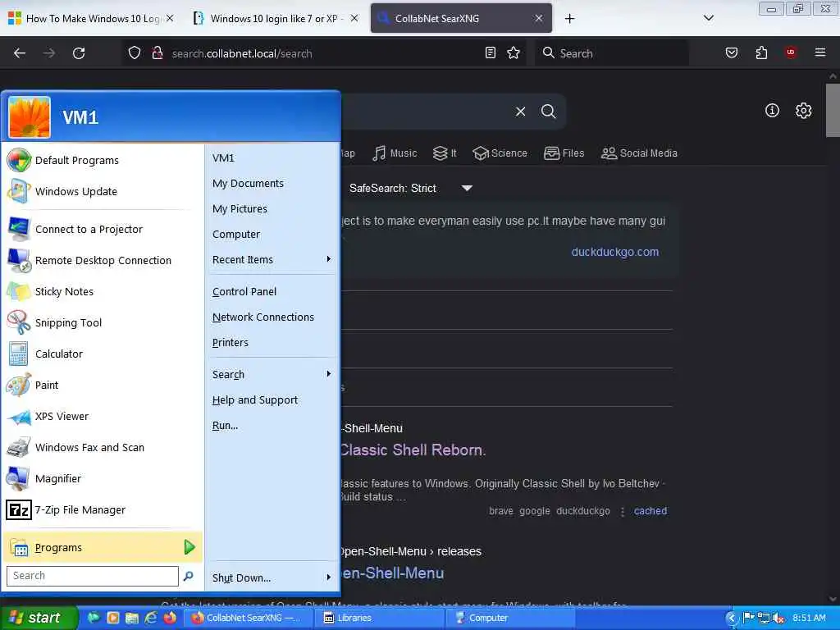Open the Shut Down options submenu
The width and height of the screenshot is (840, 630).
point(272,578)
